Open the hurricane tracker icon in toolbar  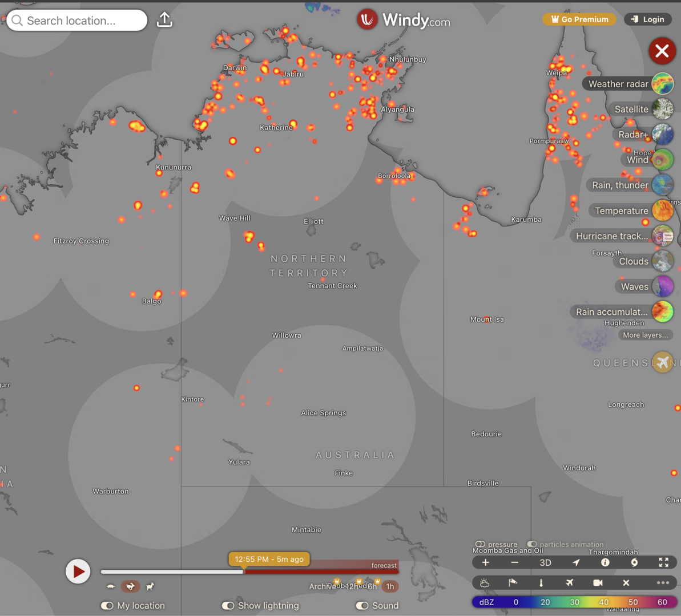click(634, 562)
